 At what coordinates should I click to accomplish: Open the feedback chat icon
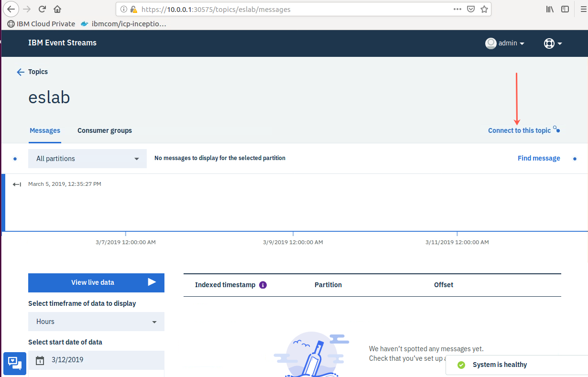[15, 363]
